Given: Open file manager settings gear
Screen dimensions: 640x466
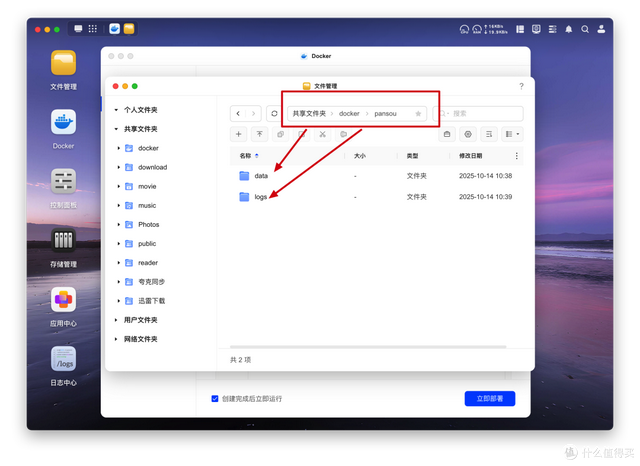Looking at the screenshot, I should pos(468,134).
